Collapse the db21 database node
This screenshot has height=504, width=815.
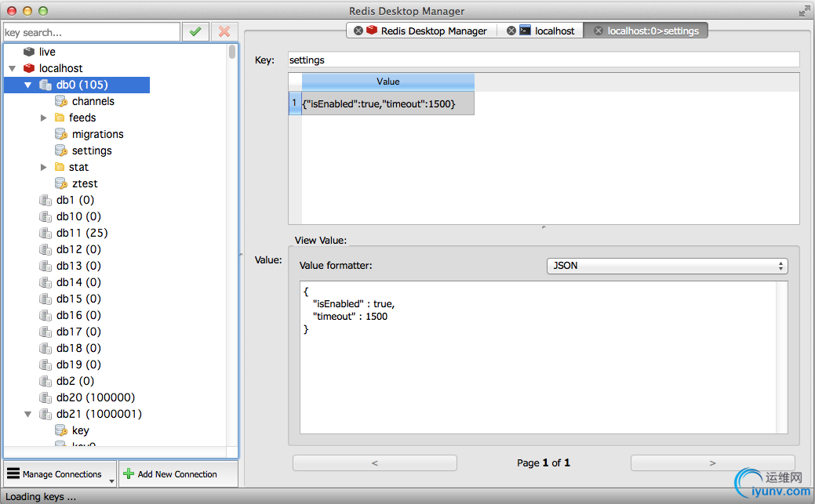click(x=28, y=414)
